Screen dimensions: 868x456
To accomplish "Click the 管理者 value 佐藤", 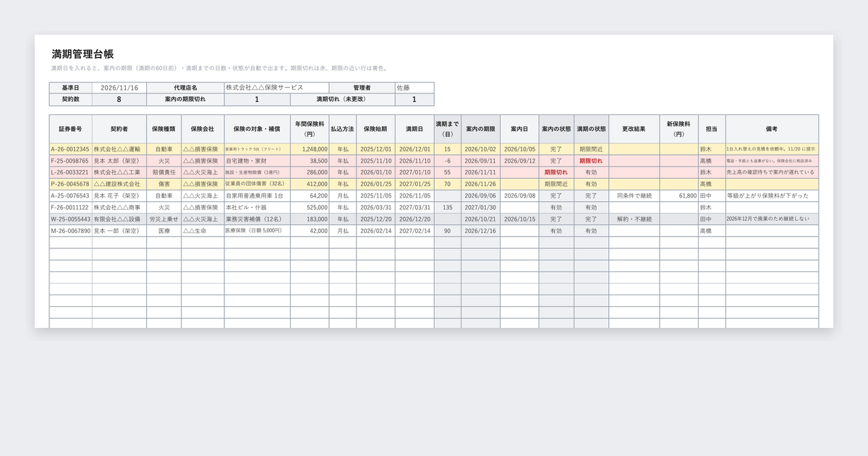I will 414,88.
